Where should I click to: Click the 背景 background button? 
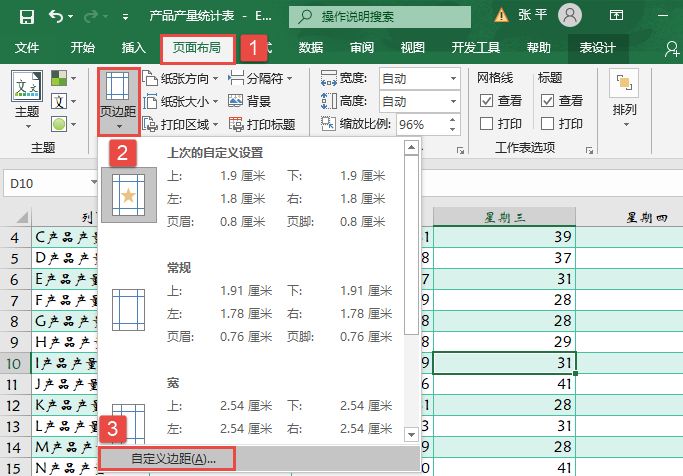[250, 101]
